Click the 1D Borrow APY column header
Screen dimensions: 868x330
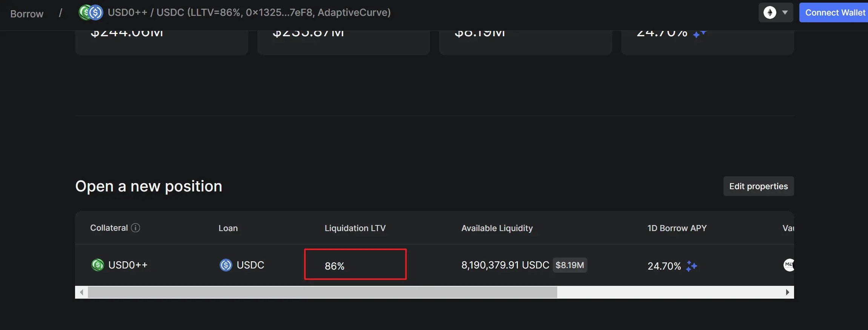click(x=677, y=228)
